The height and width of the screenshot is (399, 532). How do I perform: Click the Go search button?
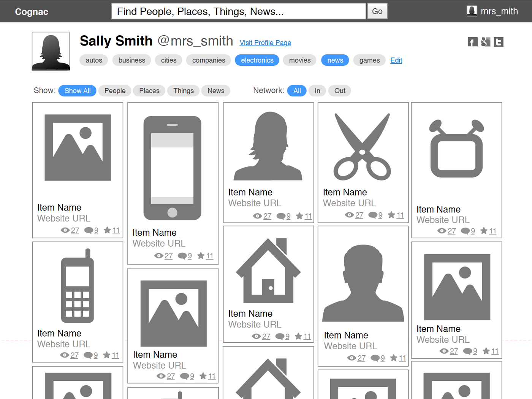[377, 11]
